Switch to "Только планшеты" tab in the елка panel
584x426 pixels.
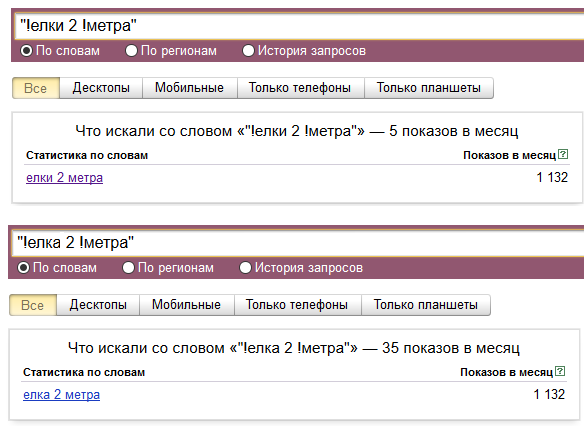point(426,305)
